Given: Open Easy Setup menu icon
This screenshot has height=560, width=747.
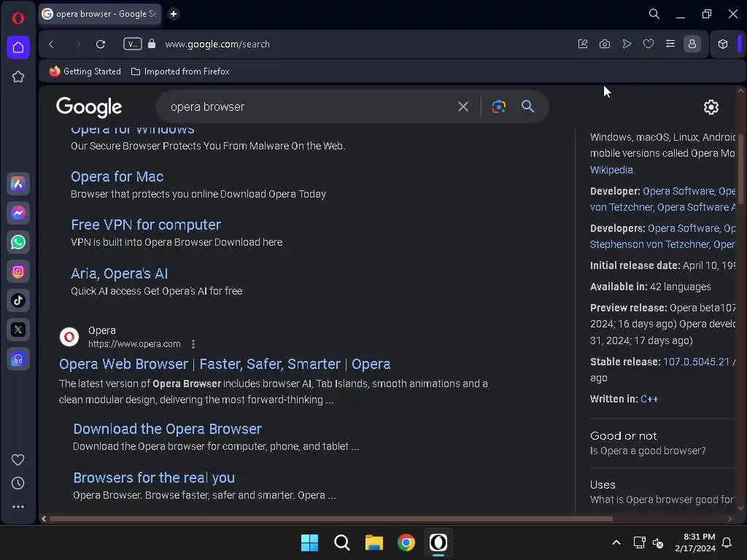Looking at the screenshot, I should coord(670,44).
